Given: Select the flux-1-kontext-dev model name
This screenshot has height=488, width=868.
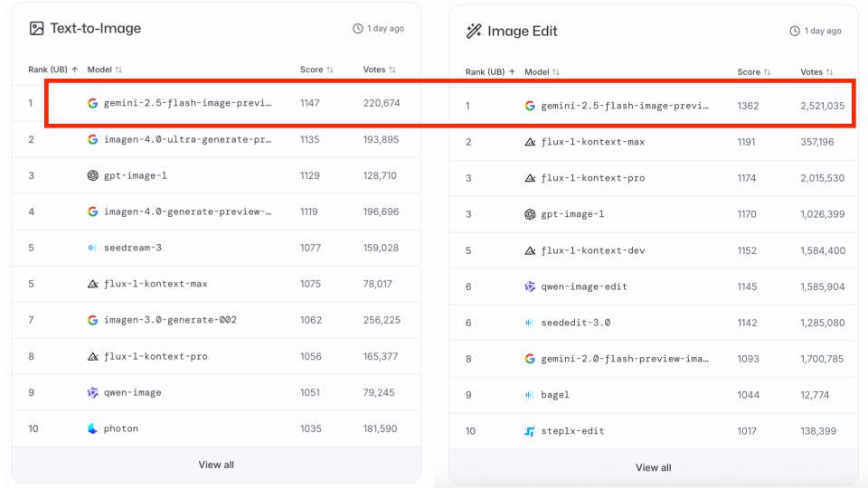Looking at the screenshot, I should pos(593,250).
